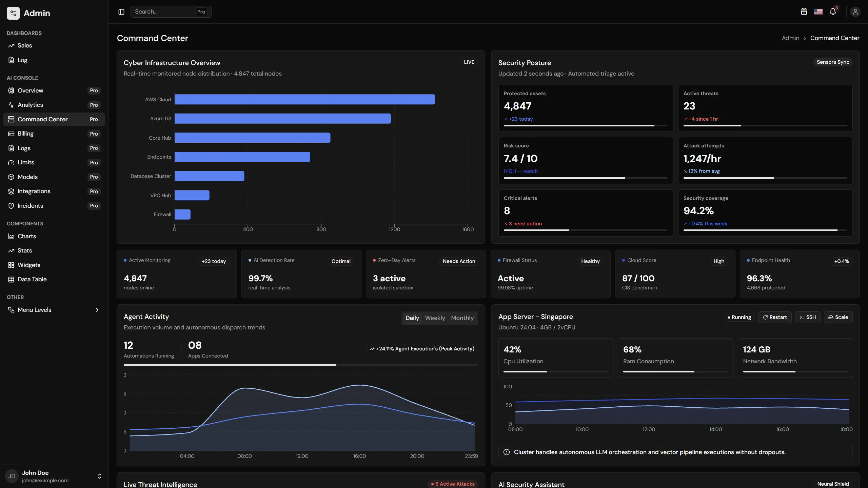Expand the John Doe account switcher
868x488 pixels.
pyautogui.click(x=99, y=476)
